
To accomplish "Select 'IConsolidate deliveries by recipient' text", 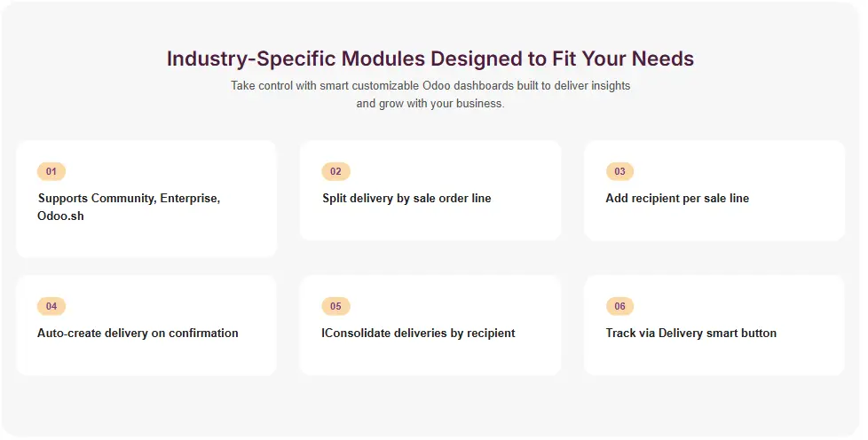I will [418, 334].
